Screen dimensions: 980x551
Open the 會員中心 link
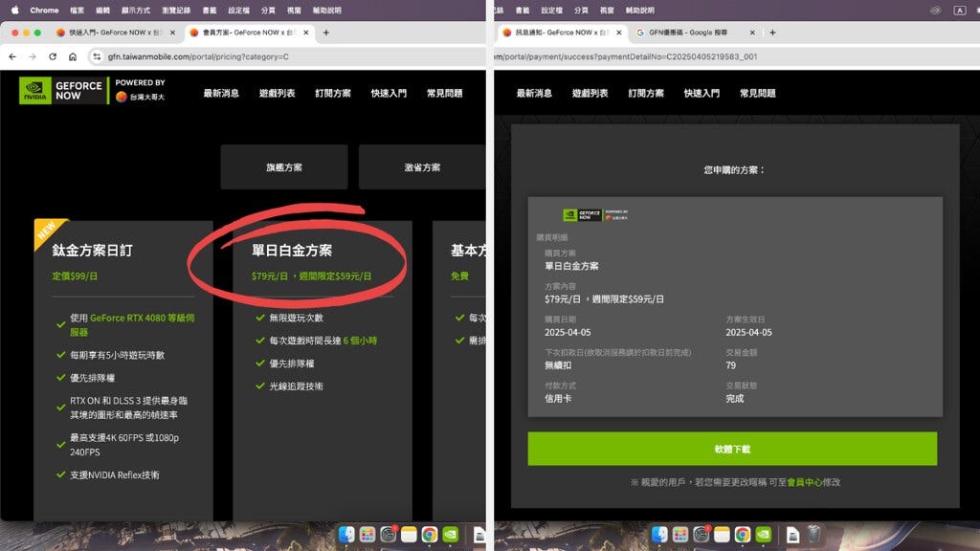(802, 482)
